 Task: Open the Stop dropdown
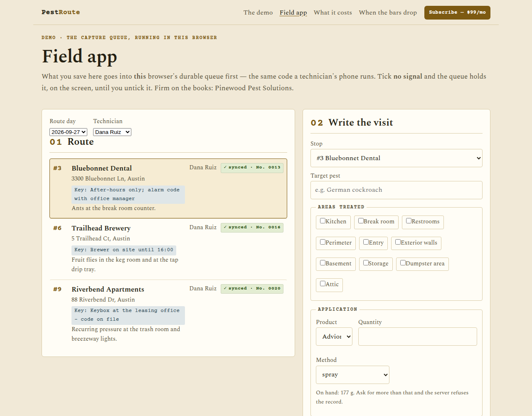(x=397, y=158)
